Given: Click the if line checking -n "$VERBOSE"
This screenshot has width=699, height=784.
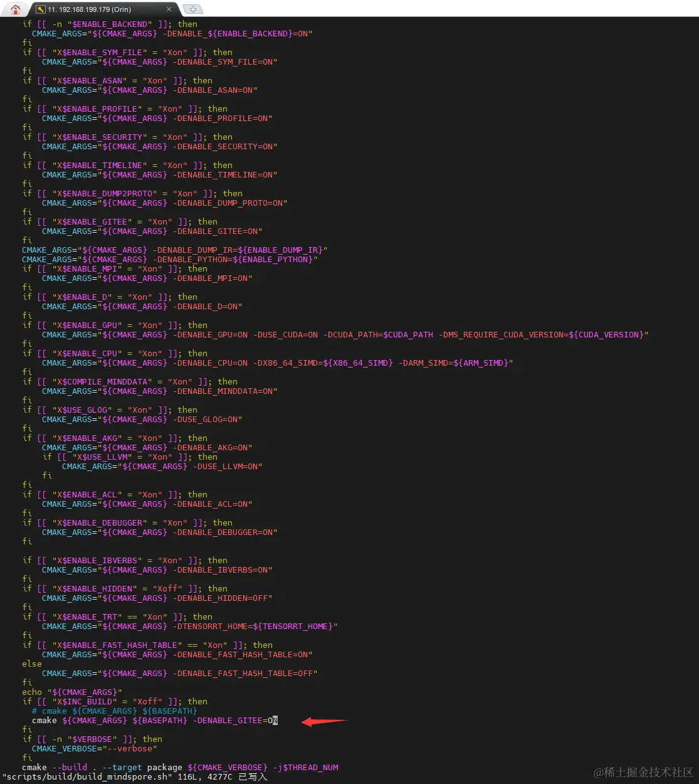Looking at the screenshot, I should (92, 739).
